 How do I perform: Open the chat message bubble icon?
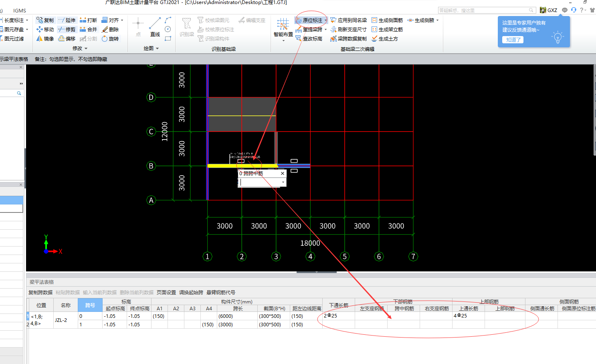pos(564,10)
